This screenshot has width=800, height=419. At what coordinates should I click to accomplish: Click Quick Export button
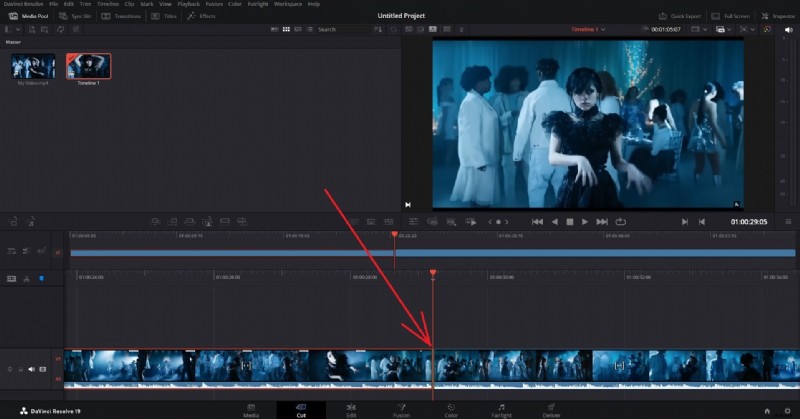coord(680,16)
